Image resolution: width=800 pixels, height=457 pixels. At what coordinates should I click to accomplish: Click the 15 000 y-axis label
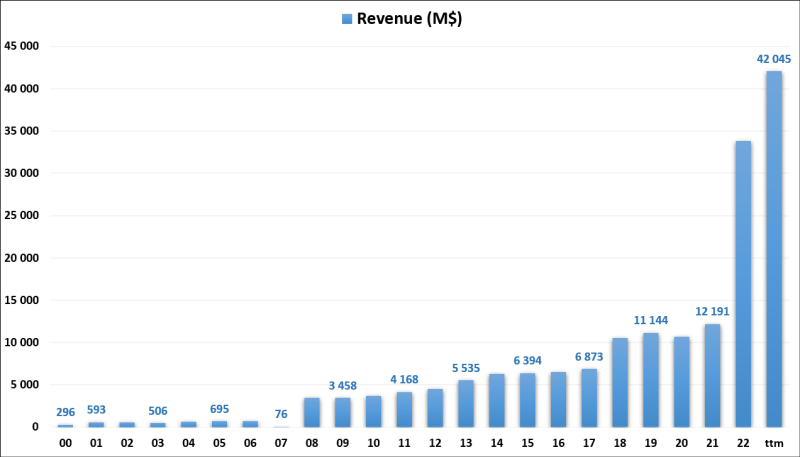21,300
